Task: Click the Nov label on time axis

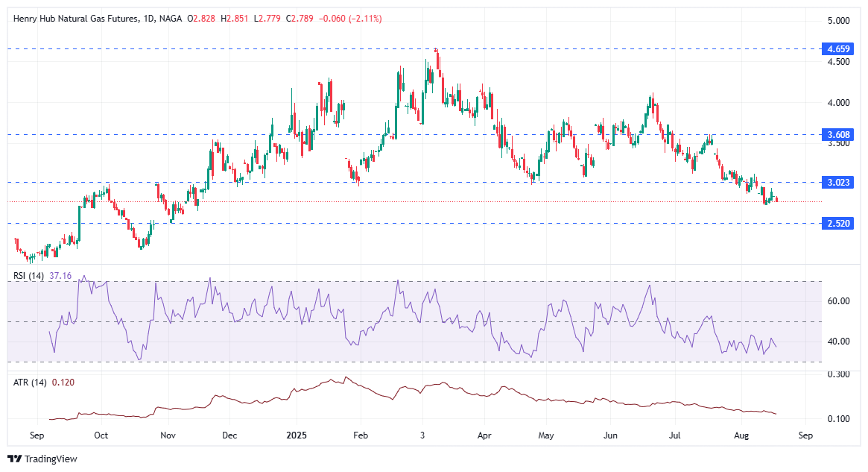Action: click(x=168, y=435)
